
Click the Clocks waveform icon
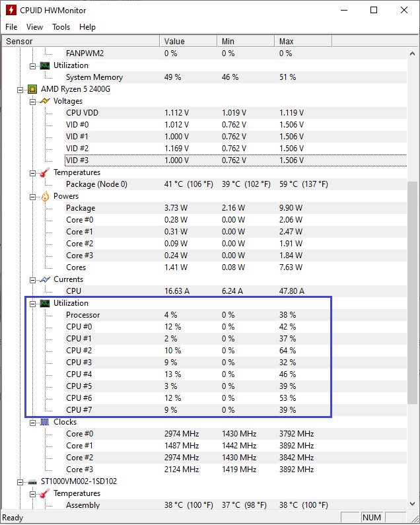point(45,422)
